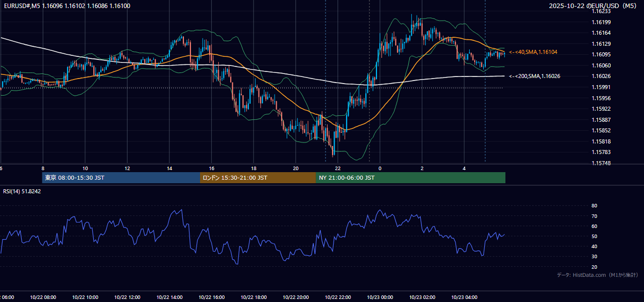This screenshot has width=644, height=302.
Task: Click price axis label 1.15748
Action: [x=601, y=163]
